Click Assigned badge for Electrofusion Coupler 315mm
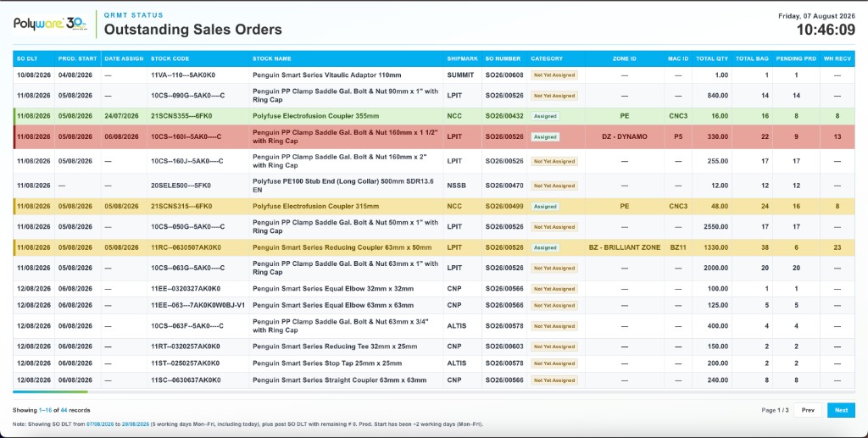This screenshot has height=438, width=868. point(545,206)
